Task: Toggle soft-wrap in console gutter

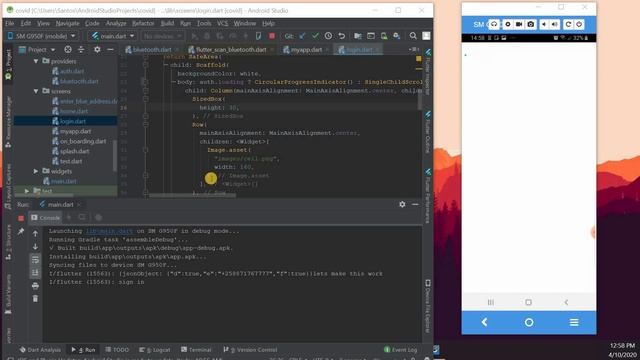Action: [35, 260]
